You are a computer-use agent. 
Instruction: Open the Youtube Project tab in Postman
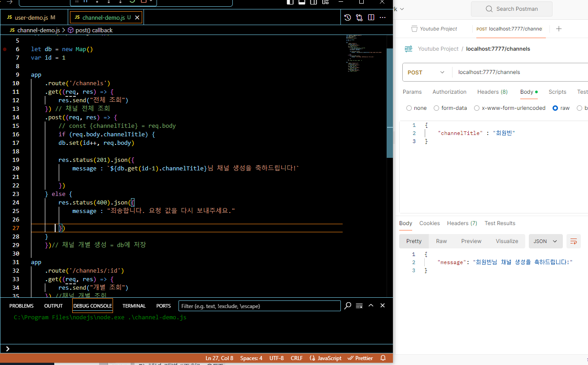click(x=434, y=29)
